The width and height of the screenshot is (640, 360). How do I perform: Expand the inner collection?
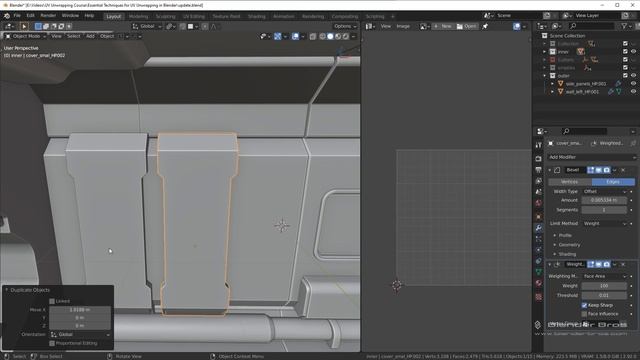[544, 52]
